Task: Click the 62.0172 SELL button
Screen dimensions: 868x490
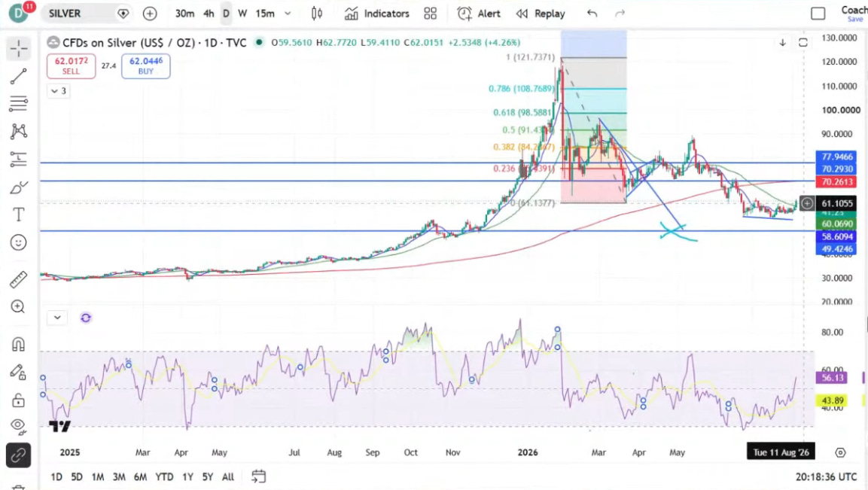Action: pyautogui.click(x=71, y=66)
